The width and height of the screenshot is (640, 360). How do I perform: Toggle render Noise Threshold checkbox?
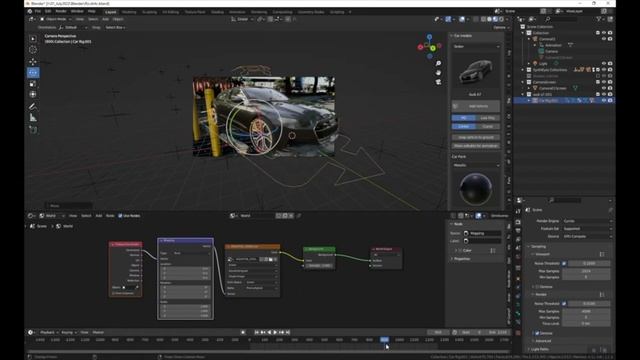point(564,304)
